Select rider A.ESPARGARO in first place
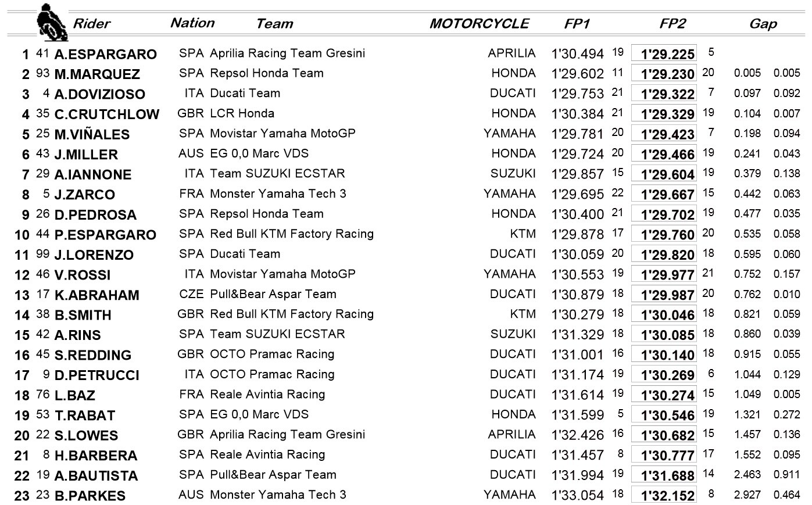The height and width of the screenshot is (505, 812). click(105, 54)
